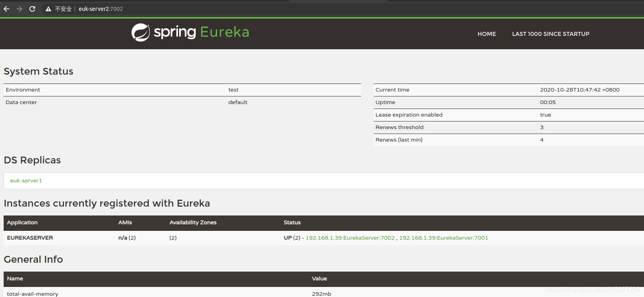Screen dimensions: 644x297
Task: Click the Value column header in General Info
Action: 319,279
